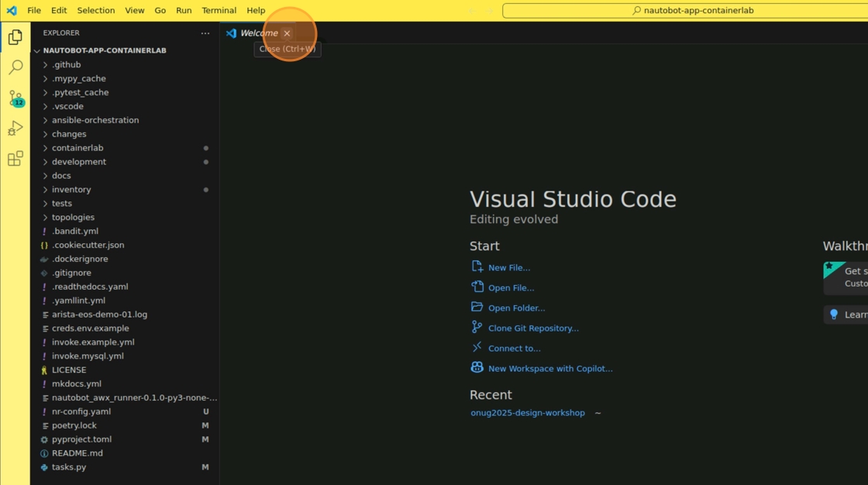
Task: Click the Clone Git Repository icon
Action: click(x=477, y=328)
